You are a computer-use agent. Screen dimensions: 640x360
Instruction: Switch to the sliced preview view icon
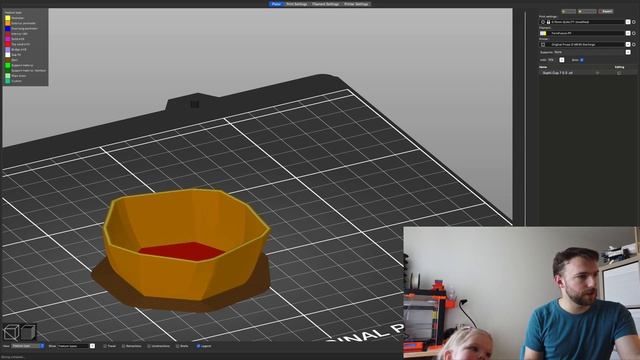(x=28, y=332)
